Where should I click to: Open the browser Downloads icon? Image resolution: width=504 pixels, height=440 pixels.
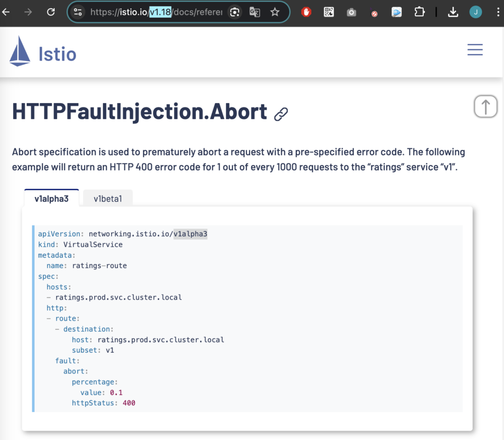[453, 12]
